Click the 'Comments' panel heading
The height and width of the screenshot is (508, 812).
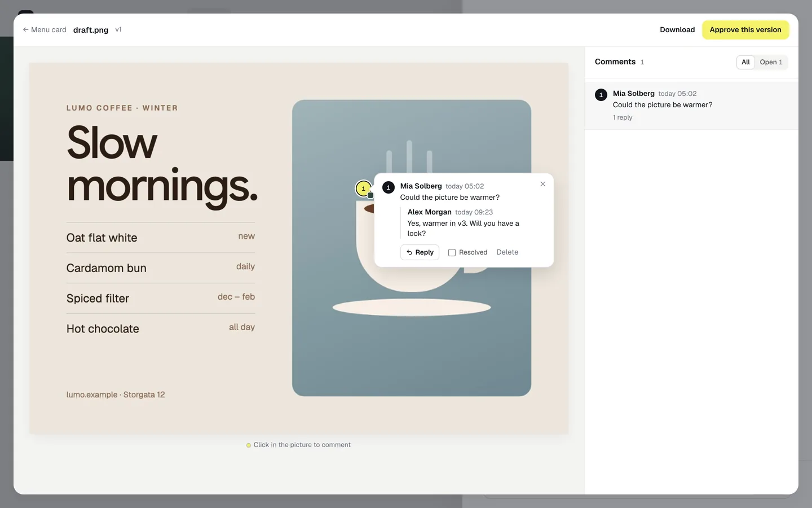615,62
